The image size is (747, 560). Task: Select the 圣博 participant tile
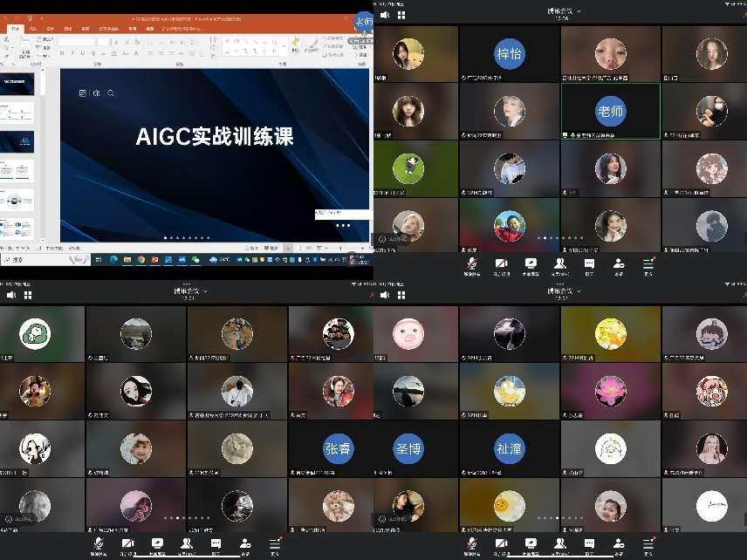pos(416,448)
